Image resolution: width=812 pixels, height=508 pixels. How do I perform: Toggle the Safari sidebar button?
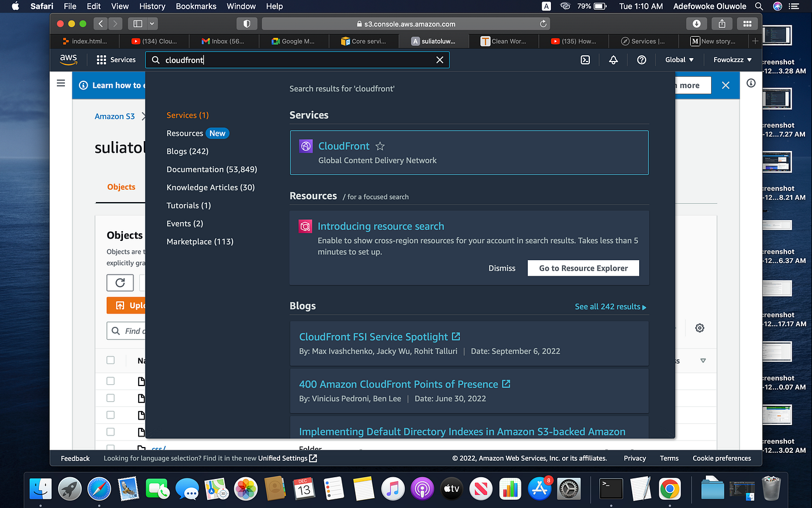[x=137, y=24]
